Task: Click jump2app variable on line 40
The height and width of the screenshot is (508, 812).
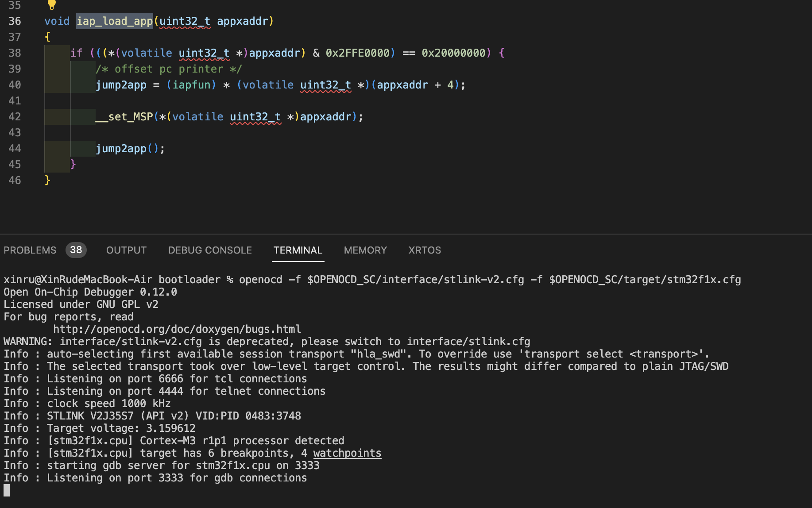Action: (121, 85)
